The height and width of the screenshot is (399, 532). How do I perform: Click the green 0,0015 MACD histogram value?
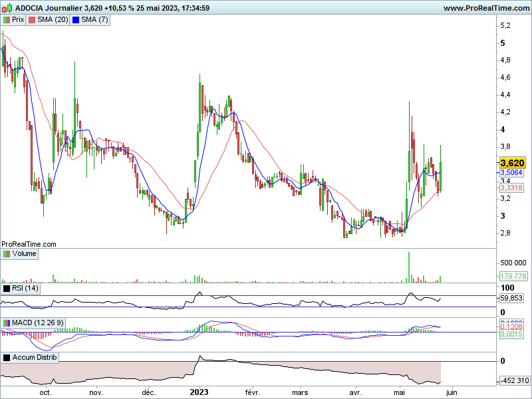511,334
